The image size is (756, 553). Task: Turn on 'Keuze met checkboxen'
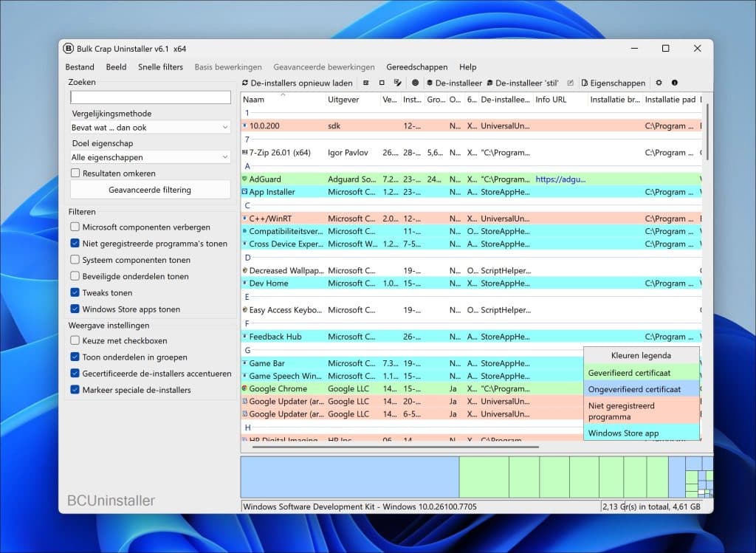(x=75, y=340)
